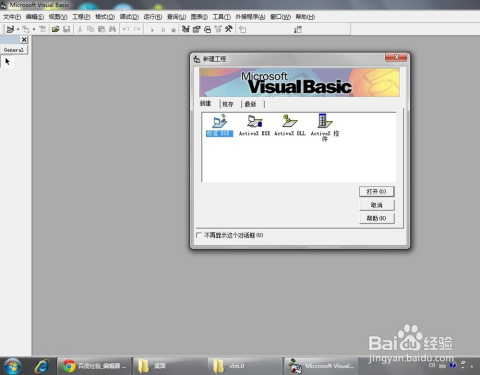
Task: Open the 文件(F) menu
Action: pos(12,17)
